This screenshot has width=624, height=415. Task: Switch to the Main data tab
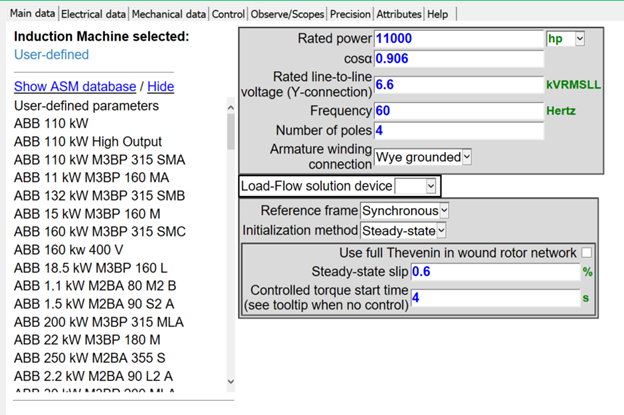pos(32,14)
